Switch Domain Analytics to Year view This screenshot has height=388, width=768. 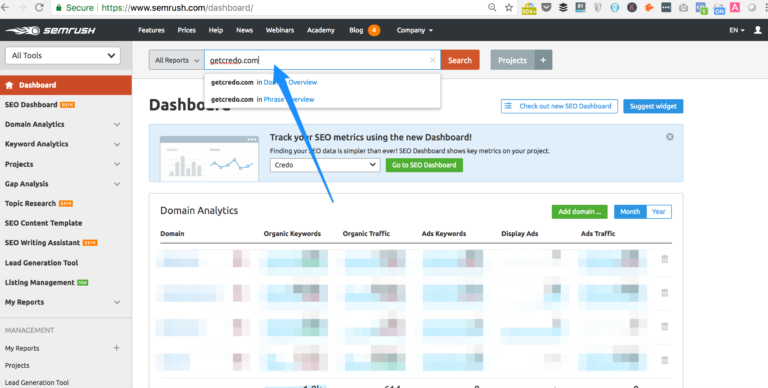pos(659,212)
